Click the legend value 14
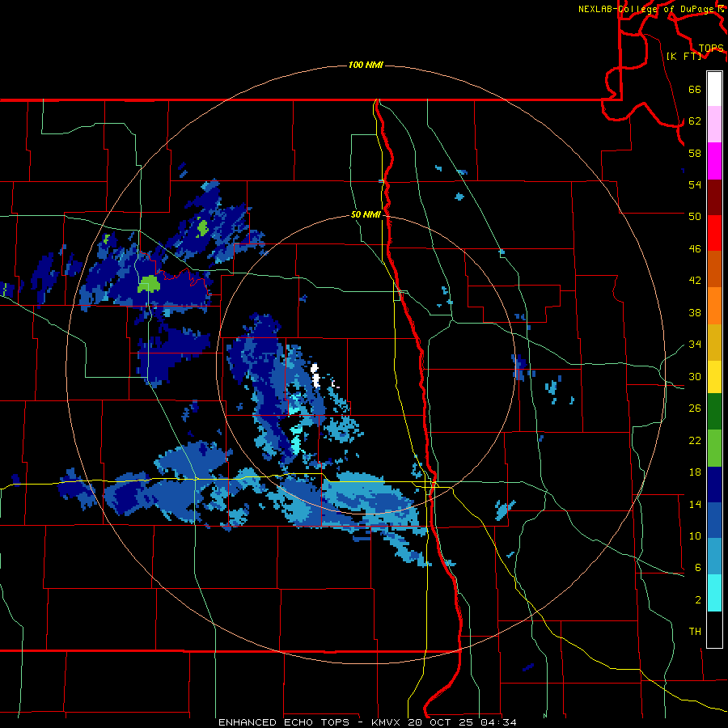This screenshot has width=728, height=728. 695,504
